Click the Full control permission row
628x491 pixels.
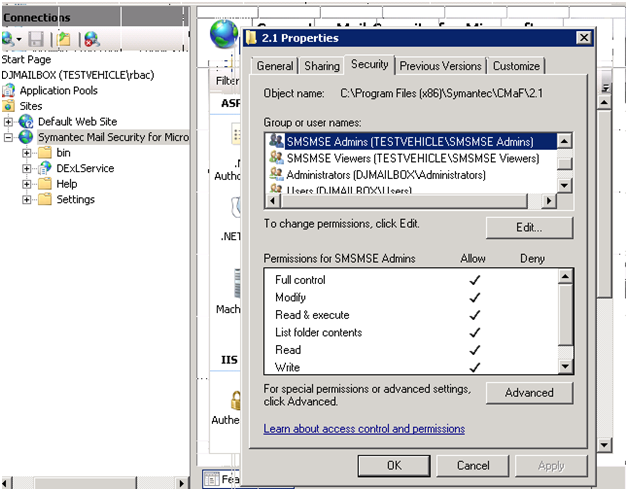[411, 280]
